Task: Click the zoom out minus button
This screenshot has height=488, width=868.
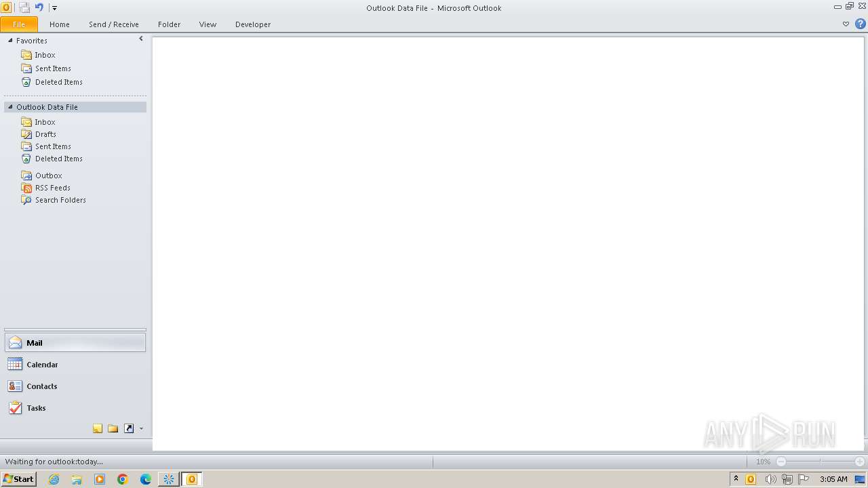Action: [x=781, y=462]
